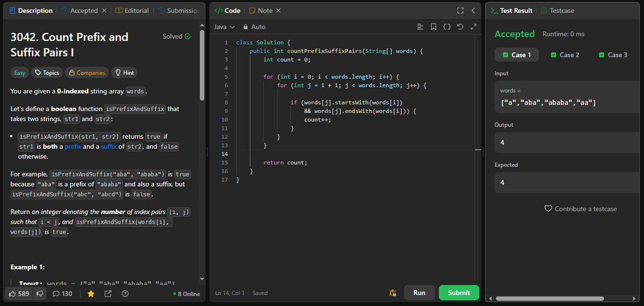Open the Submissions tab

click(x=179, y=11)
